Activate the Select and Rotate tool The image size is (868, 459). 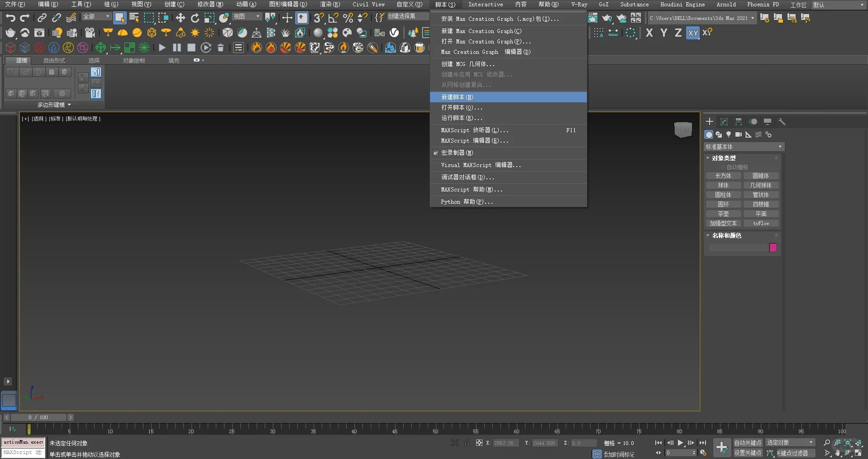point(195,17)
